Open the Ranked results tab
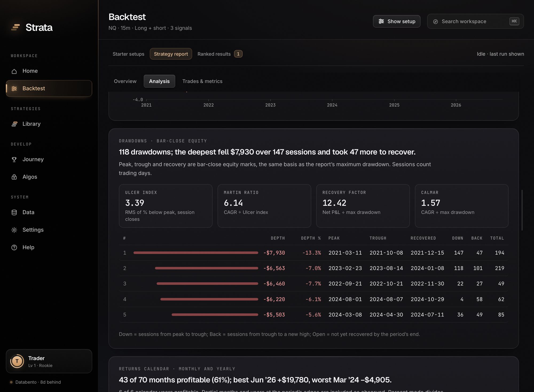This screenshot has height=392, width=534. [220, 54]
